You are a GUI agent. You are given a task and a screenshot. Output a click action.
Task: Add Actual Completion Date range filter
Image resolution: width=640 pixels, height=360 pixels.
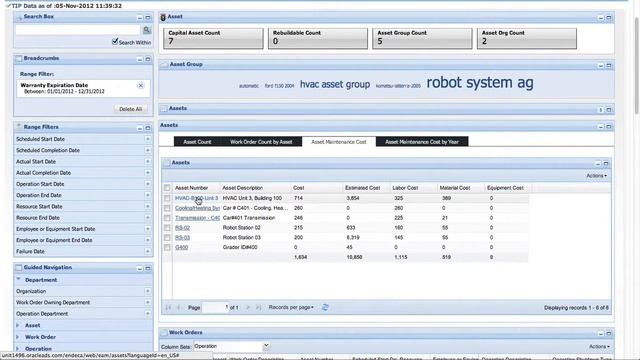(x=147, y=173)
